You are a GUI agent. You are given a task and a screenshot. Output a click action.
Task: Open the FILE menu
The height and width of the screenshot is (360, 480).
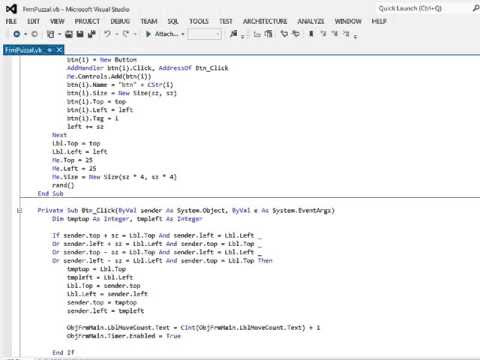(x=11, y=21)
